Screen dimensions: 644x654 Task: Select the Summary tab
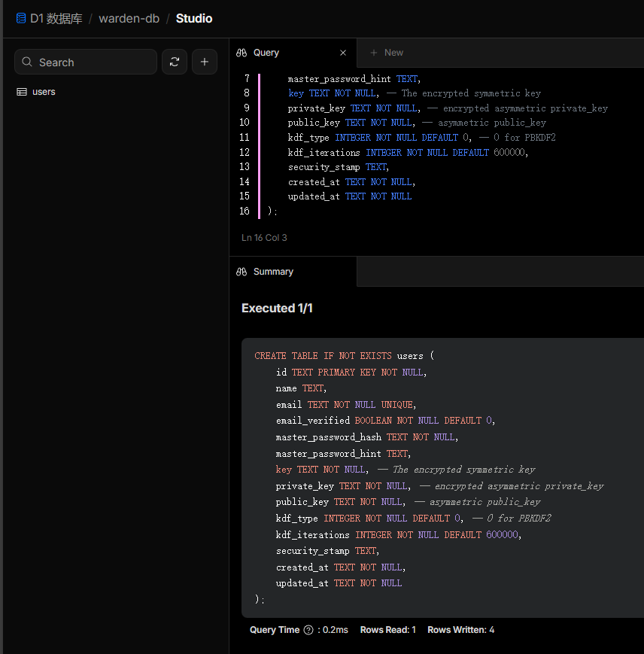click(273, 272)
